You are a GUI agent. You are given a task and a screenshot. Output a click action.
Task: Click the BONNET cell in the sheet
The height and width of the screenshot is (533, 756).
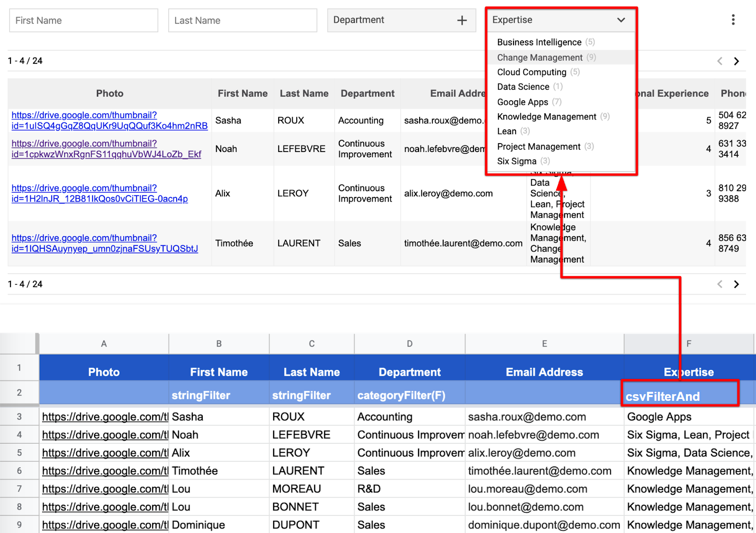[312, 507]
